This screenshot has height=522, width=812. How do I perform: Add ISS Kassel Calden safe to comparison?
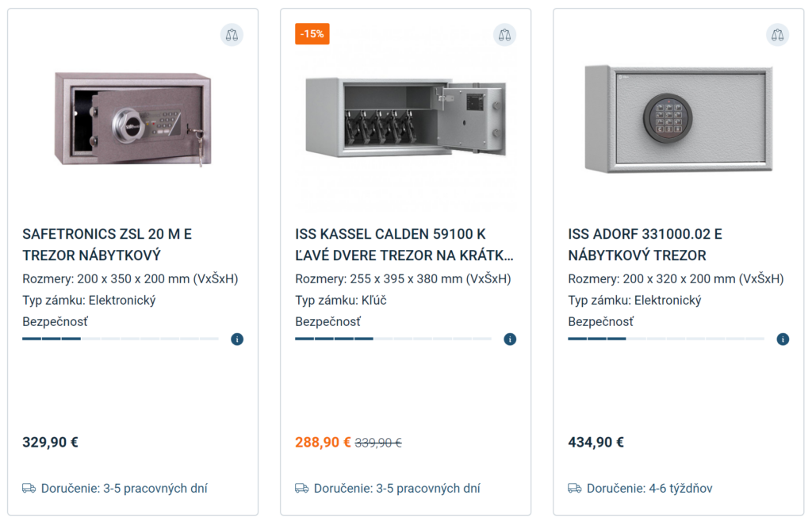click(504, 35)
